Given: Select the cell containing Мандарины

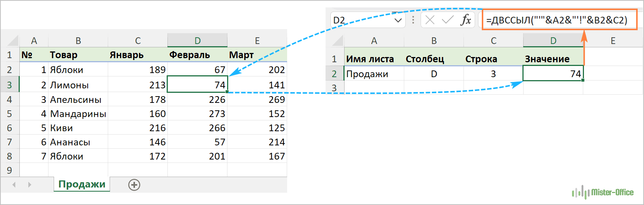Looking at the screenshot, I should [78, 114].
